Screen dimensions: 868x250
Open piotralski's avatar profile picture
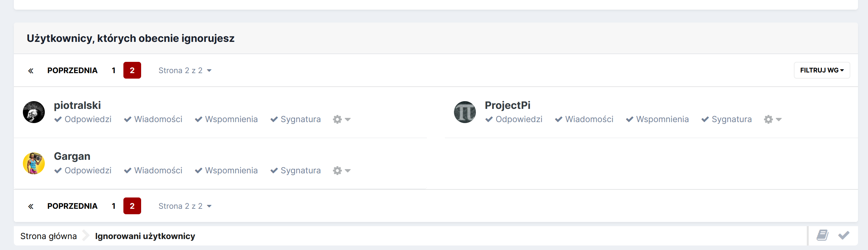pos(34,112)
